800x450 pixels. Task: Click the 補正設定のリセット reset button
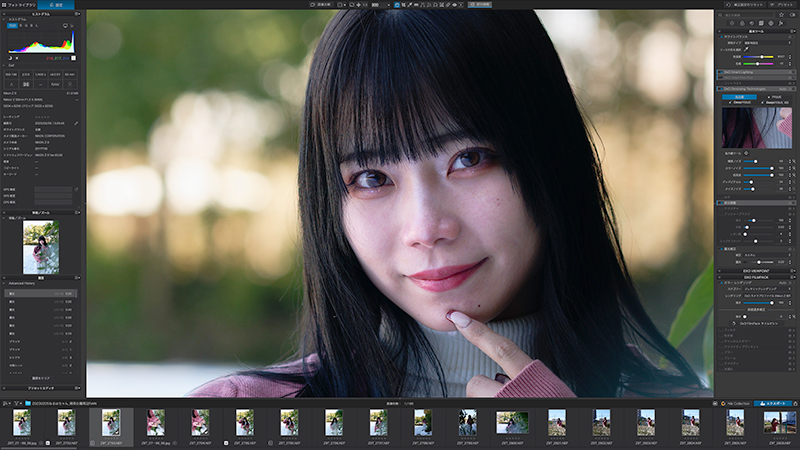745,5
